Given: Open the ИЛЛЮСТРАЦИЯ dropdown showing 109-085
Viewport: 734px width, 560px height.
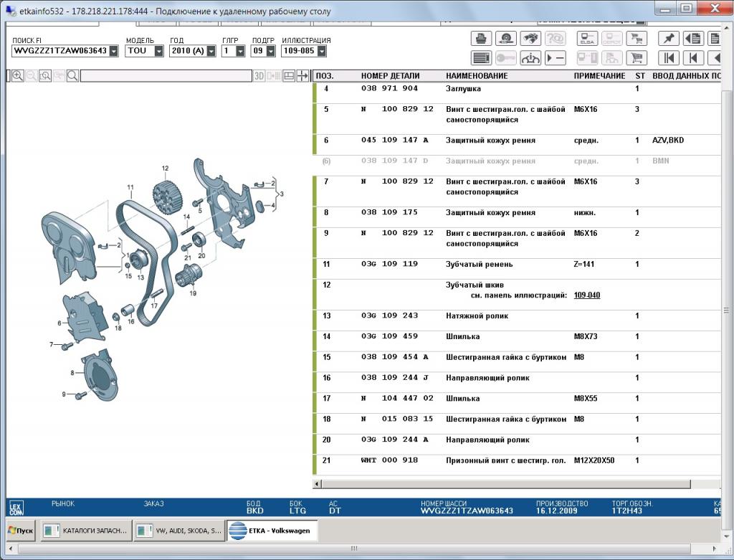Looking at the screenshot, I should [322, 51].
